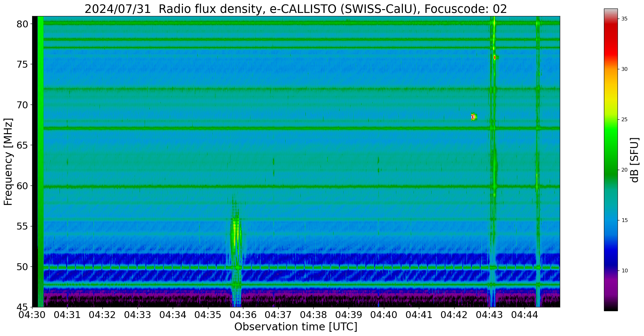
Task: Click the yellow region of the colorbar
Action: (611, 98)
